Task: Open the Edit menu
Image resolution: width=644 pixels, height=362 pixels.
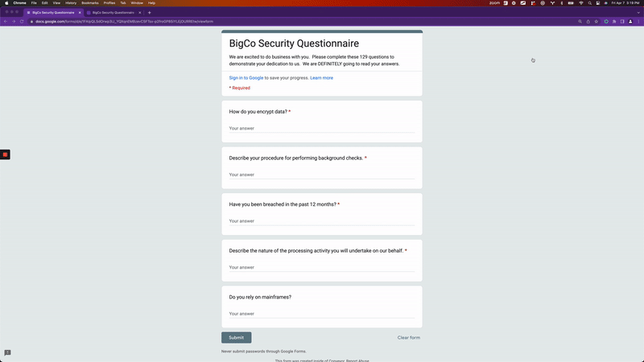Action: click(x=45, y=3)
